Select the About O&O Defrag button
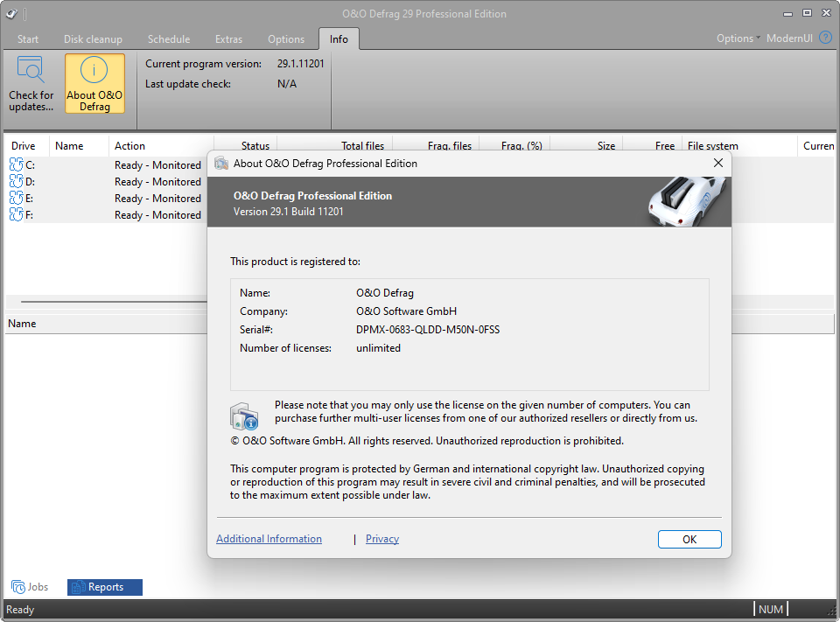Viewport: 840px width, 622px height. (x=94, y=83)
